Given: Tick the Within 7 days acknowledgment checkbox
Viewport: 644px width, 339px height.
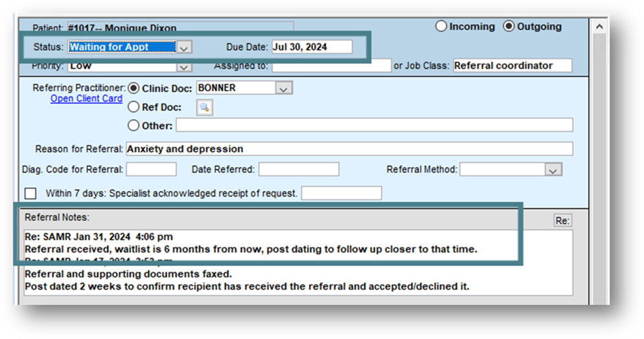Looking at the screenshot, I should (30, 193).
